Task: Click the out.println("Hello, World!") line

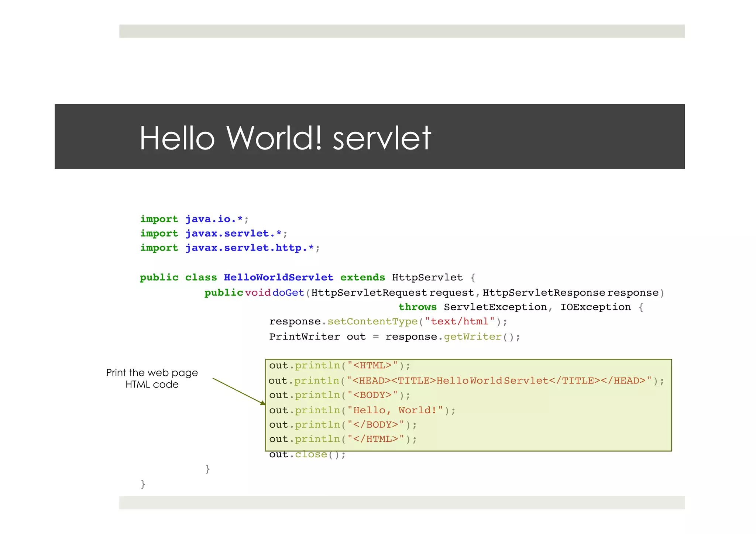Action: click(x=362, y=410)
